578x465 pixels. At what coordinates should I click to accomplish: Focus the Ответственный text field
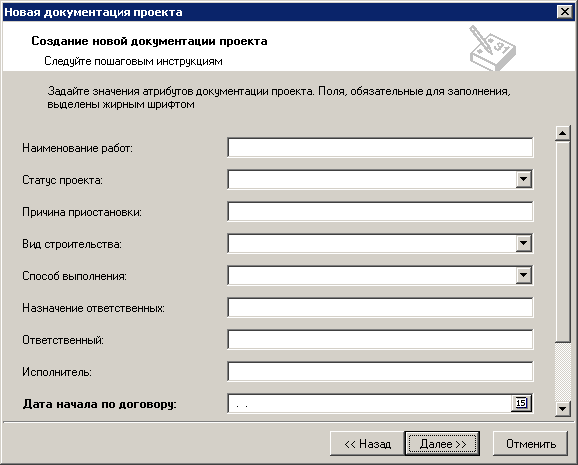[380, 339]
